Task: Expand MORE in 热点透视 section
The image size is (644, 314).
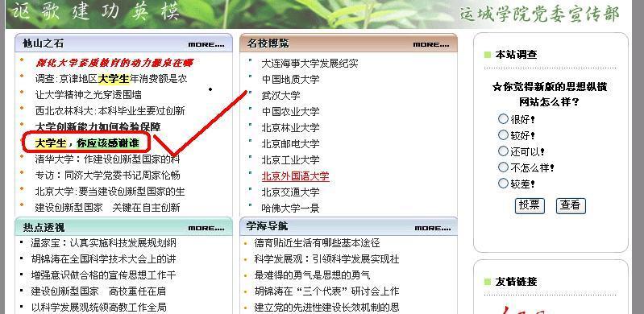Action: [206, 228]
